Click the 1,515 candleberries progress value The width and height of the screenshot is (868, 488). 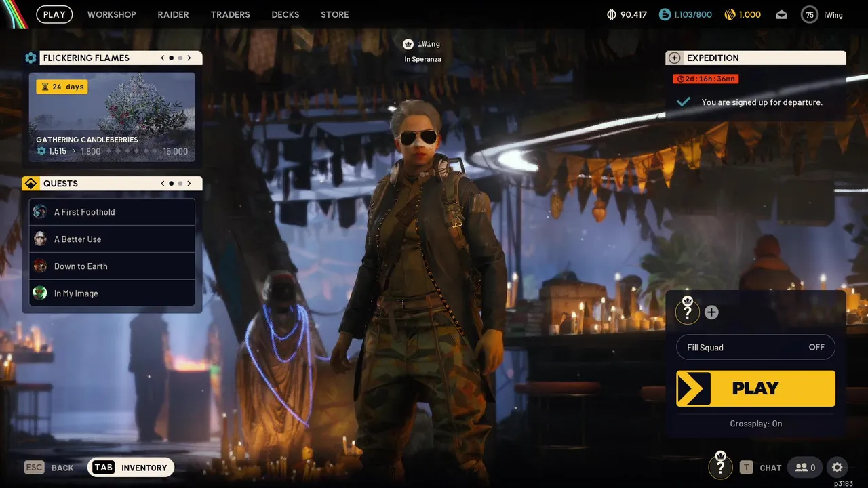pyautogui.click(x=58, y=151)
